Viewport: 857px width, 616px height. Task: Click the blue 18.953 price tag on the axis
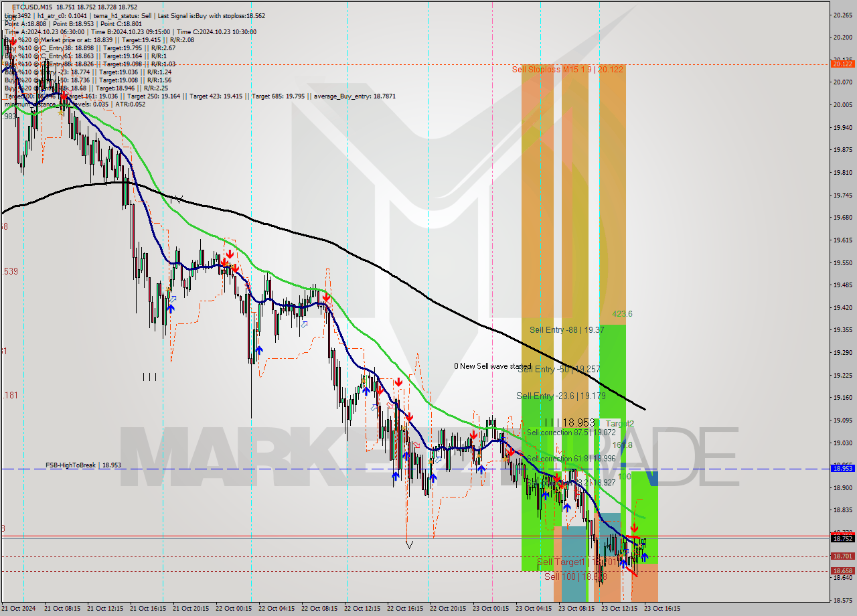[842, 468]
